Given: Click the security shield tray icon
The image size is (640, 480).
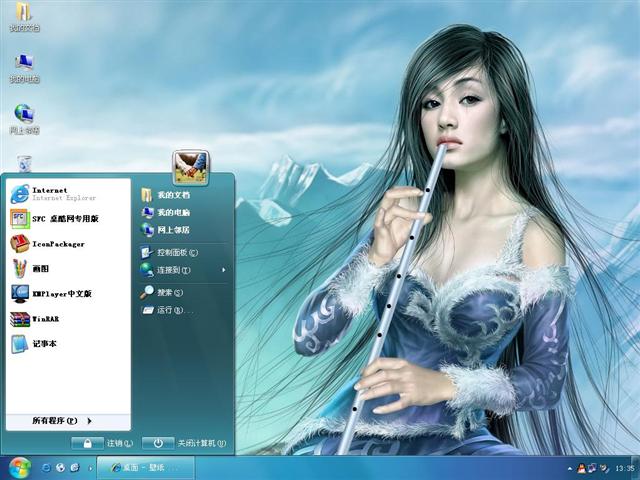Looking at the screenshot, I should coord(604,469).
